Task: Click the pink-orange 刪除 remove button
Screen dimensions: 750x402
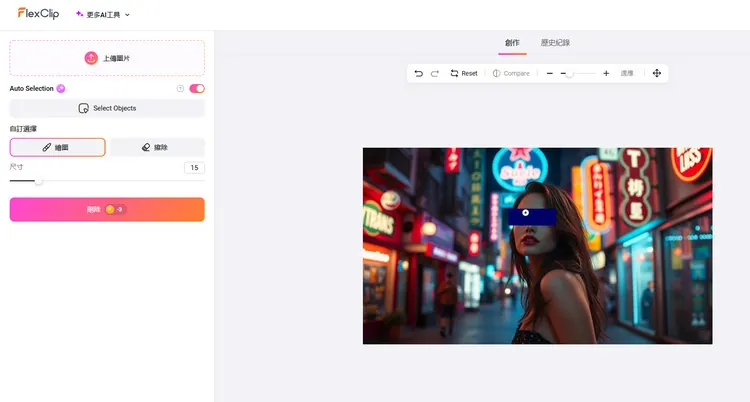Action: pos(107,209)
